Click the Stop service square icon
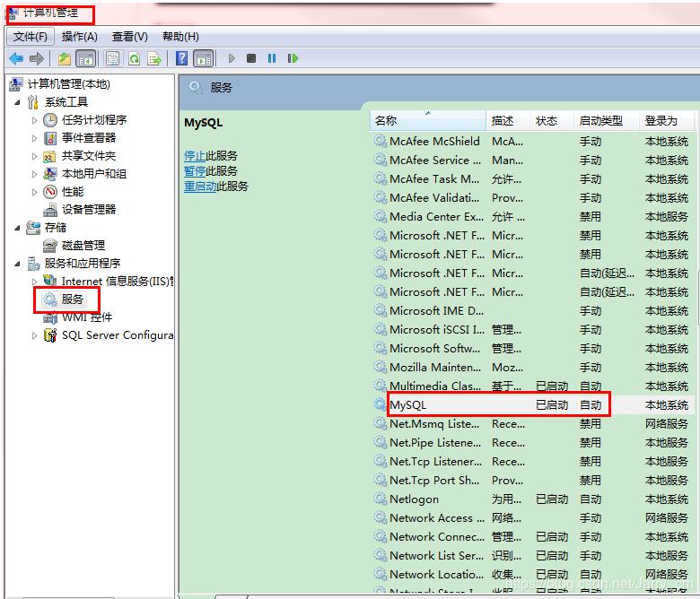This screenshot has height=599, width=700. click(251, 58)
